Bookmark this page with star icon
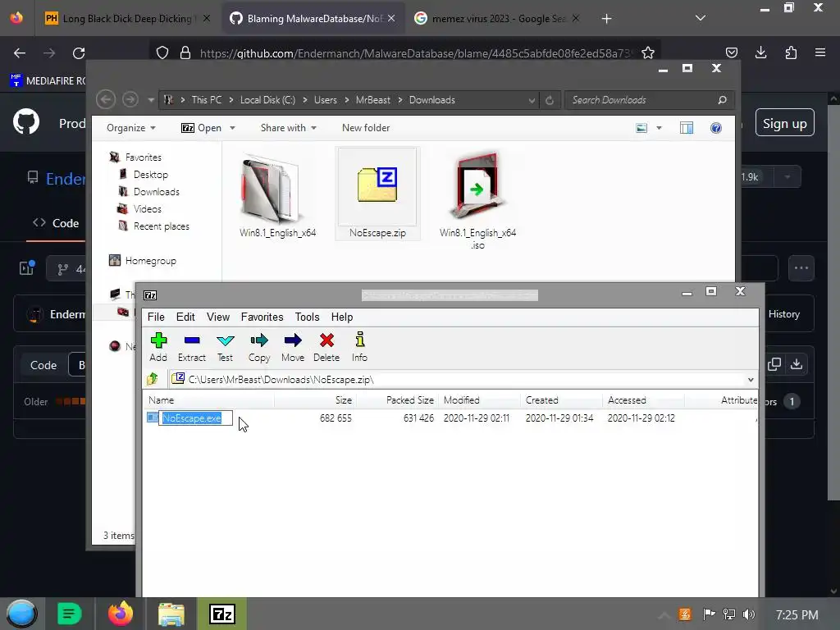Screen dimensions: 840x630 [648, 53]
